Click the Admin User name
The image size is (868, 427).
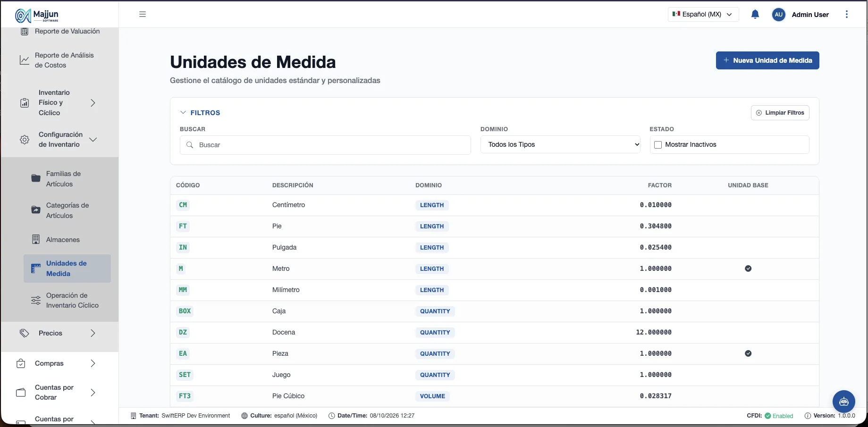pyautogui.click(x=810, y=15)
